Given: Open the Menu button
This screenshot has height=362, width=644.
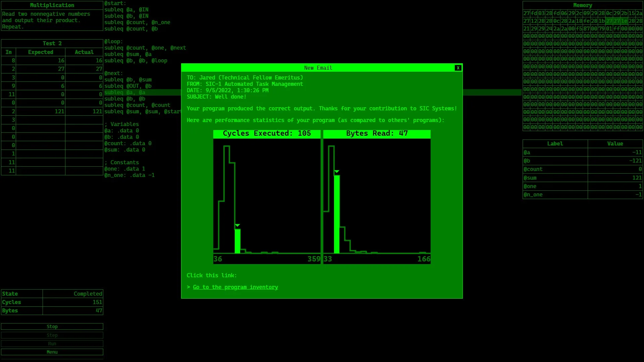Looking at the screenshot, I should [x=52, y=352].
